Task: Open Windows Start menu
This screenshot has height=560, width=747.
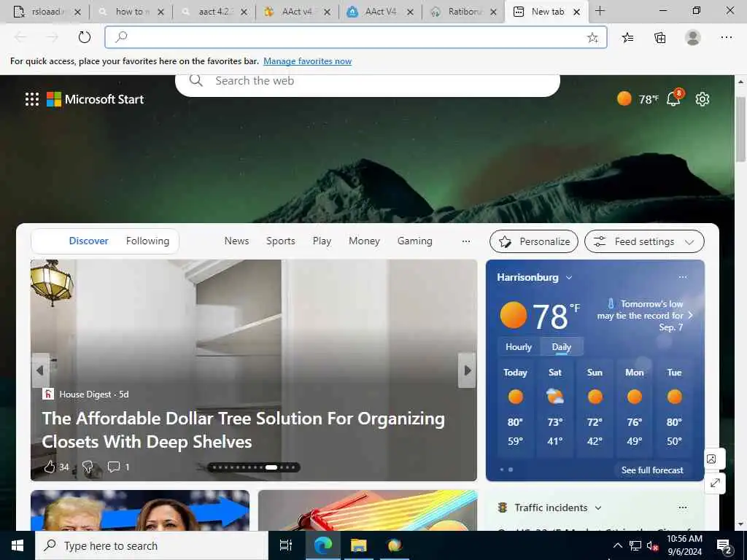Action: (18, 545)
